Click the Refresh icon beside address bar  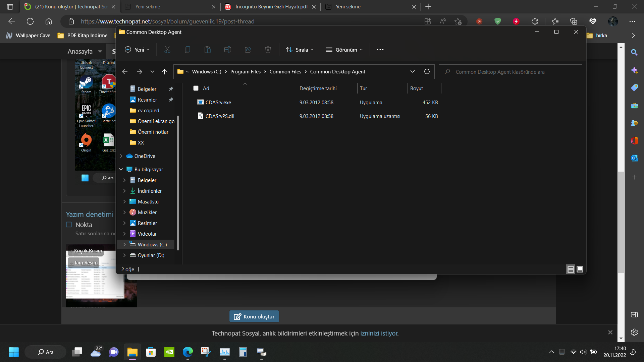coord(427,71)
